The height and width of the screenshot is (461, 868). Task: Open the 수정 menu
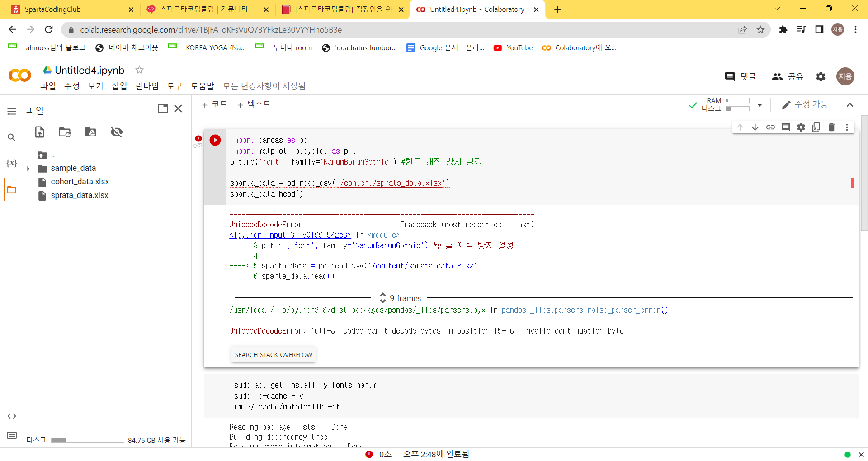point(72,86)
